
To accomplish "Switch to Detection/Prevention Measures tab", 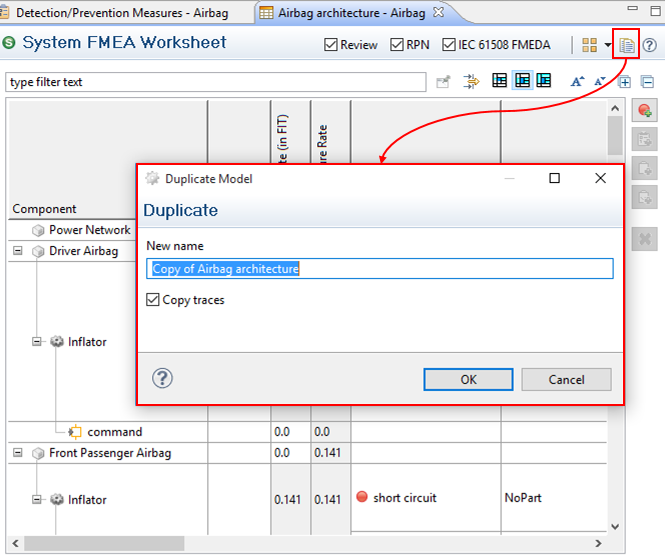I will 119,12.
